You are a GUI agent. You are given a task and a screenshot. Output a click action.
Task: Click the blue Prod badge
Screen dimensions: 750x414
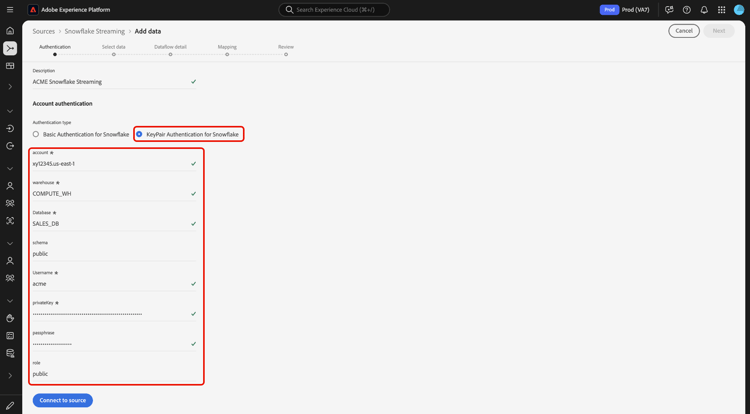pyautogui.click(x=609, y=10)
